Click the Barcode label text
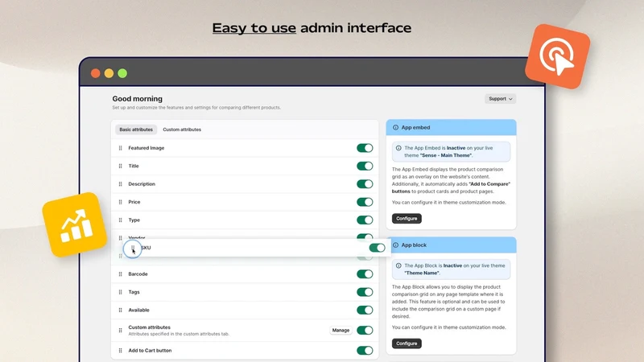This screenshot has width=644, height=362. (138, 274)
